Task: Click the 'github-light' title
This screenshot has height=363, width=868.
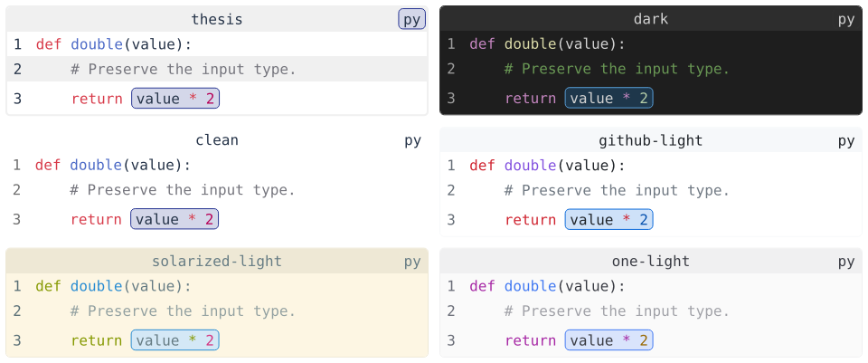Action: 651,141
